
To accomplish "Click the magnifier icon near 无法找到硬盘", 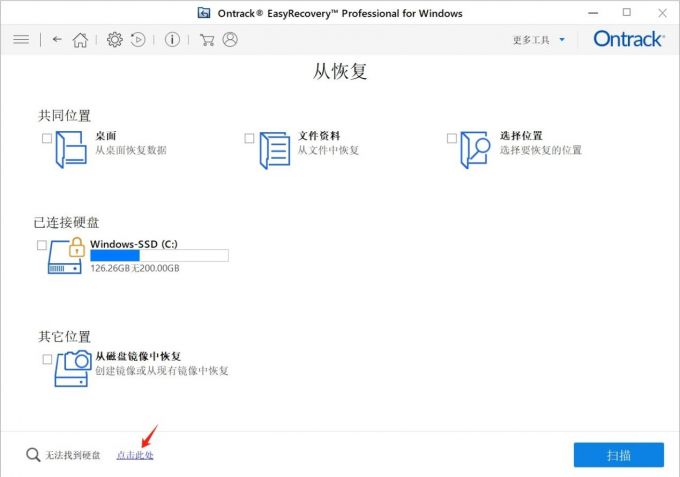I will [33, 455].
